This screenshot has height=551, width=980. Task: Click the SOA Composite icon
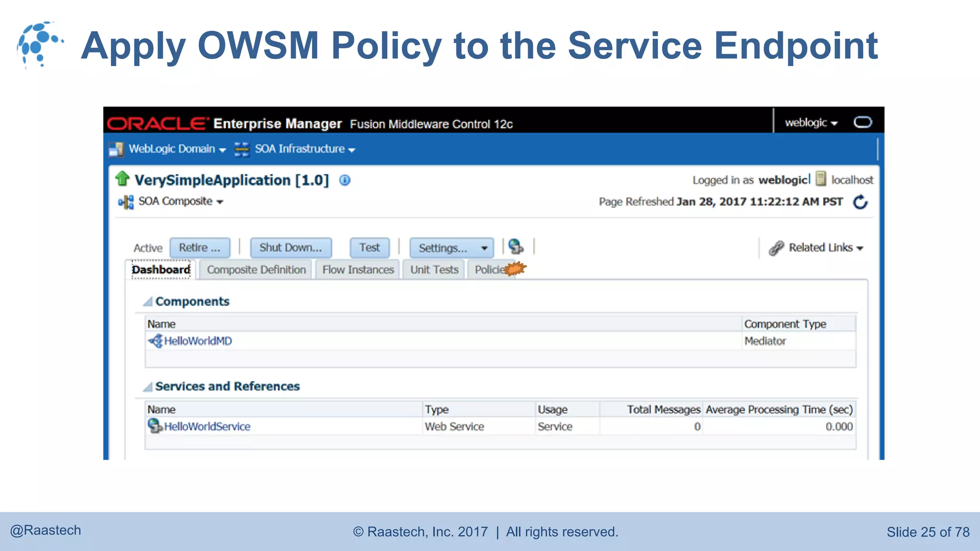[126, 202]
